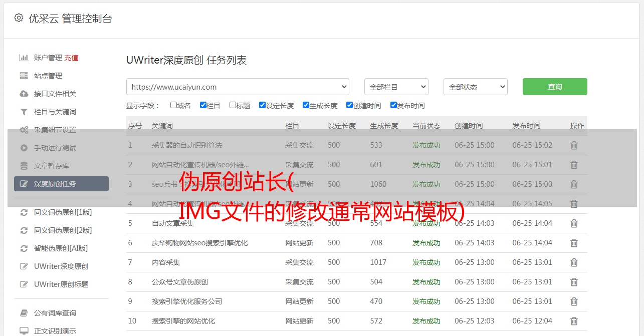The width and height of the screenshot is (644, 336).
Task: Click the server icon for 站点管理
Action: (x=24, y=76)
